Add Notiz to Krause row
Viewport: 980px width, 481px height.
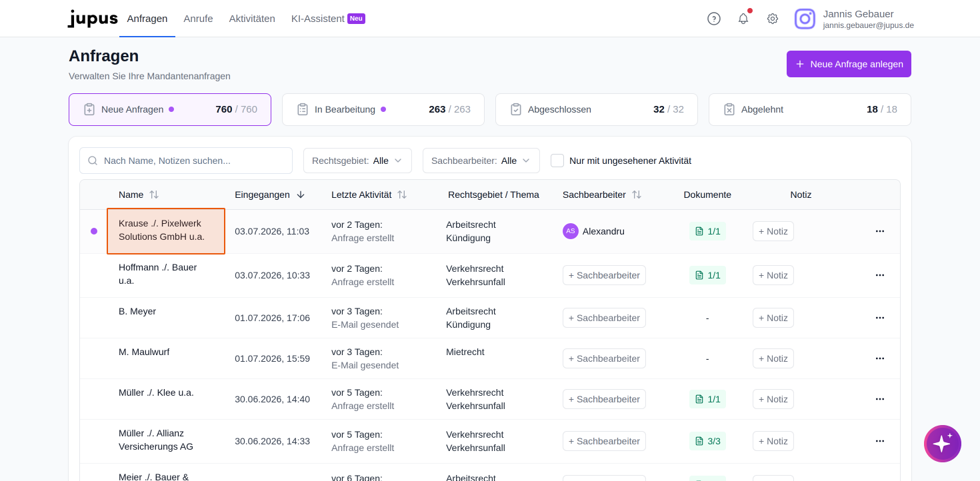(773, 231)
